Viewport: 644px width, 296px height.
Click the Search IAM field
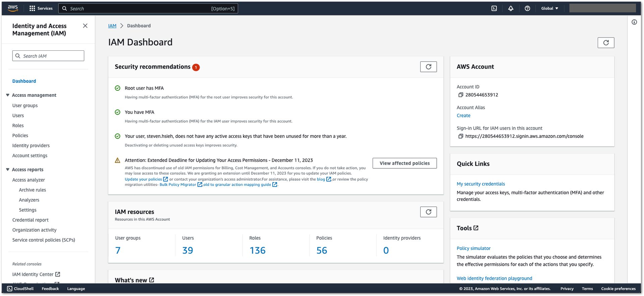pos(48,56)
